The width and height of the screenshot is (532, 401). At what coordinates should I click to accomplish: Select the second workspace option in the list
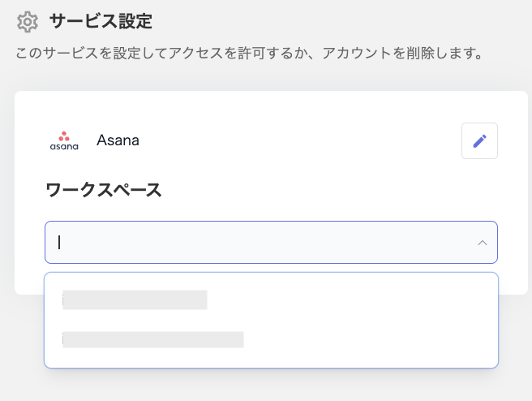coord(153,339)
